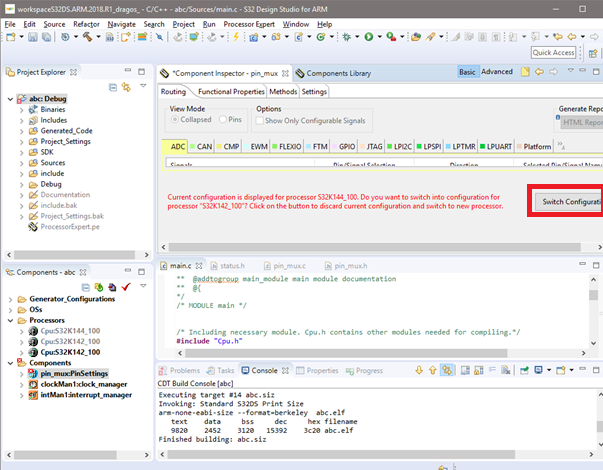The height and width of the screenshot is (470, 603).
Task: Click the yellow lightning bolt icon
Action: tap(236, 37)
